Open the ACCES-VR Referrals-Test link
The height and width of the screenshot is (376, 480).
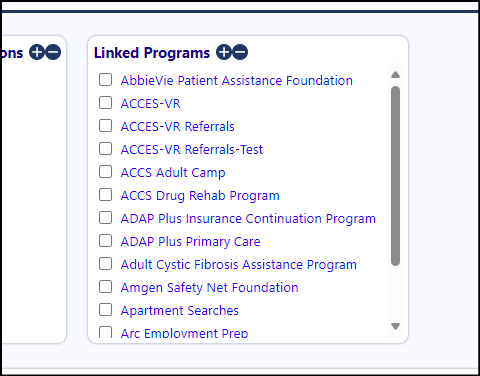click(x=192, y=150)
